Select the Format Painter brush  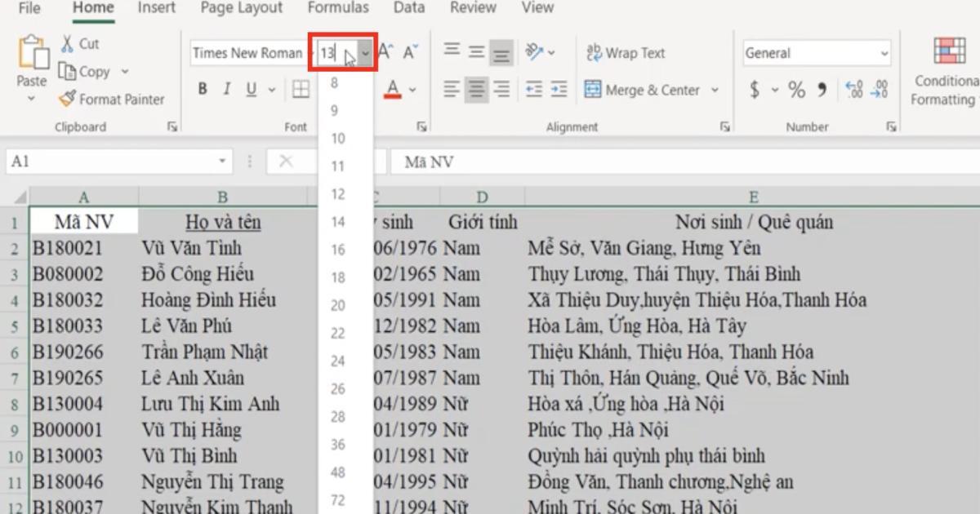(69, 100)
